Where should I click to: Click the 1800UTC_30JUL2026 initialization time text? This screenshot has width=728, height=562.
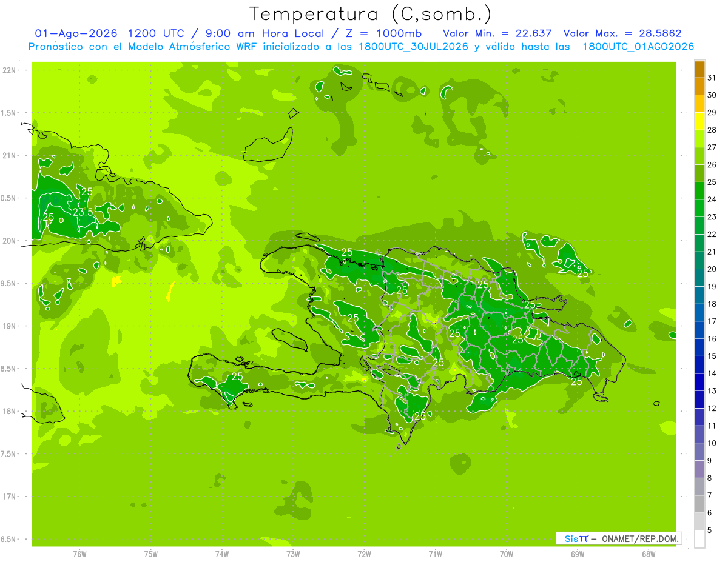[x=413, y=47]
